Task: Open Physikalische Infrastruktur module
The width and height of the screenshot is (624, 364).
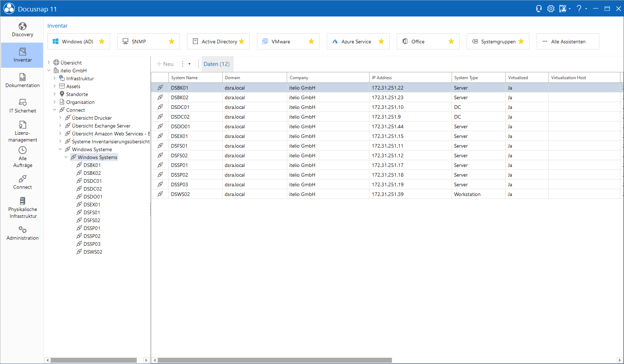Action: click(23, 208)
